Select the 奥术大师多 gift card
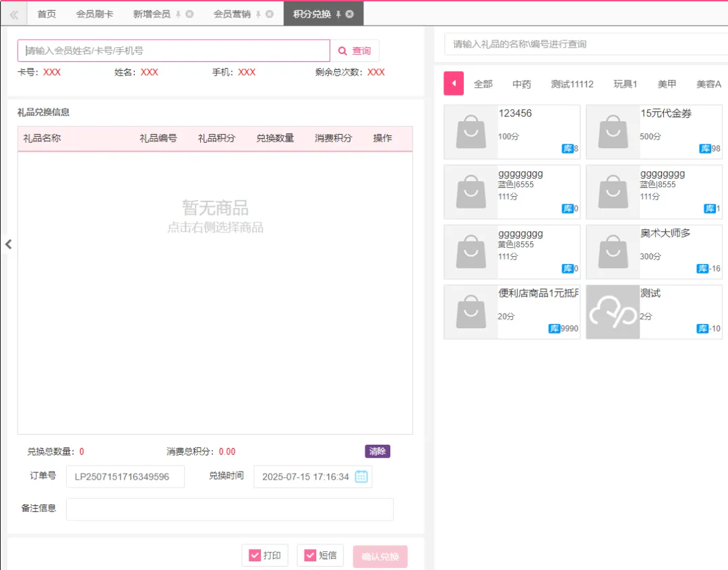 click(654, 252)
